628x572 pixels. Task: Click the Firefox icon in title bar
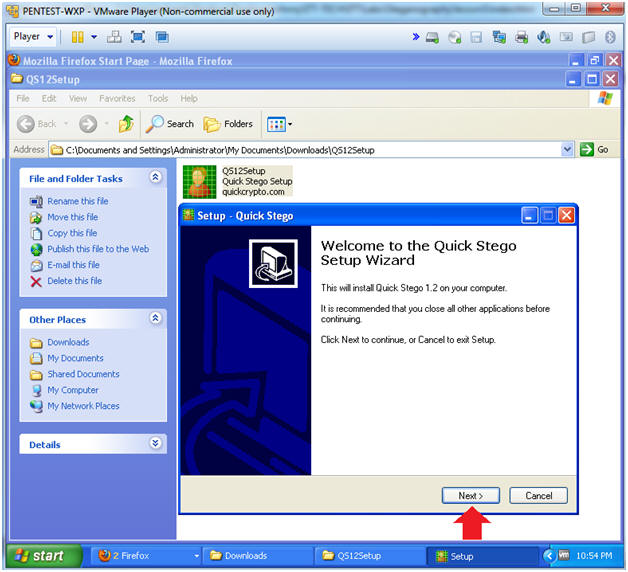click(x=14, y=60)
